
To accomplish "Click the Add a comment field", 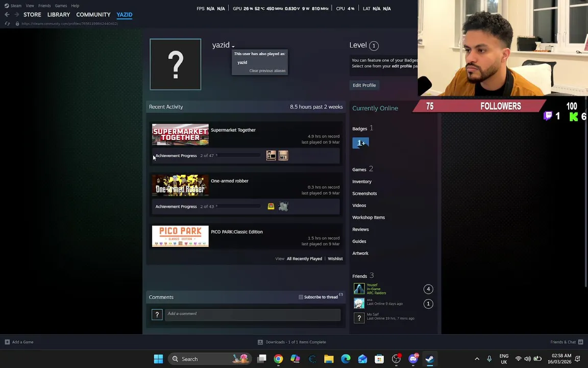I will click(x=252, y=315).
